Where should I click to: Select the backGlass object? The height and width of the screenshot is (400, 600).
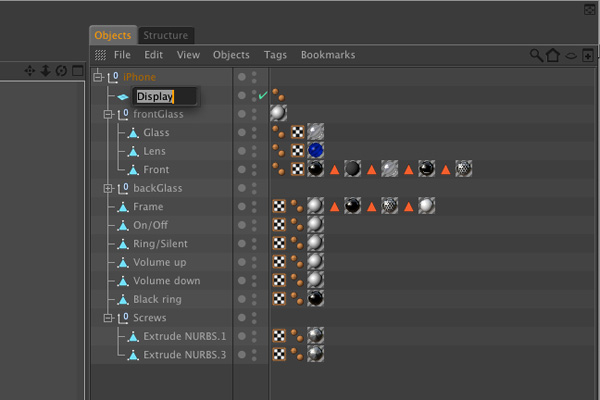pyautogui.click(x=158, y=188)
